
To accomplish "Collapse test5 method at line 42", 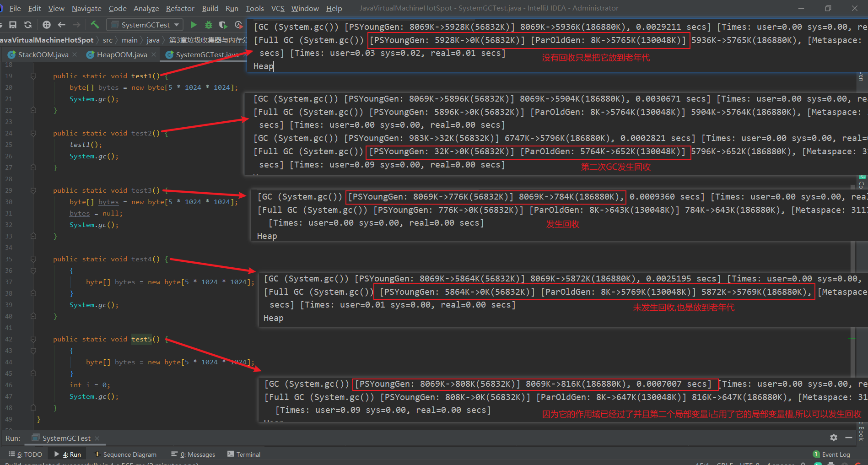I will (33, 339).
